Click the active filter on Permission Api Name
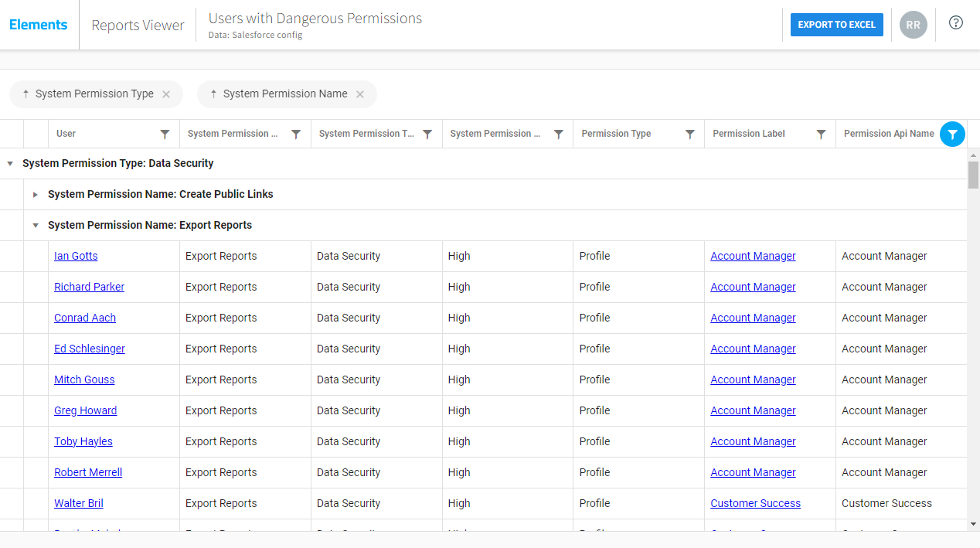This screenshot has height=548, width=980. [x=952, y=134]
